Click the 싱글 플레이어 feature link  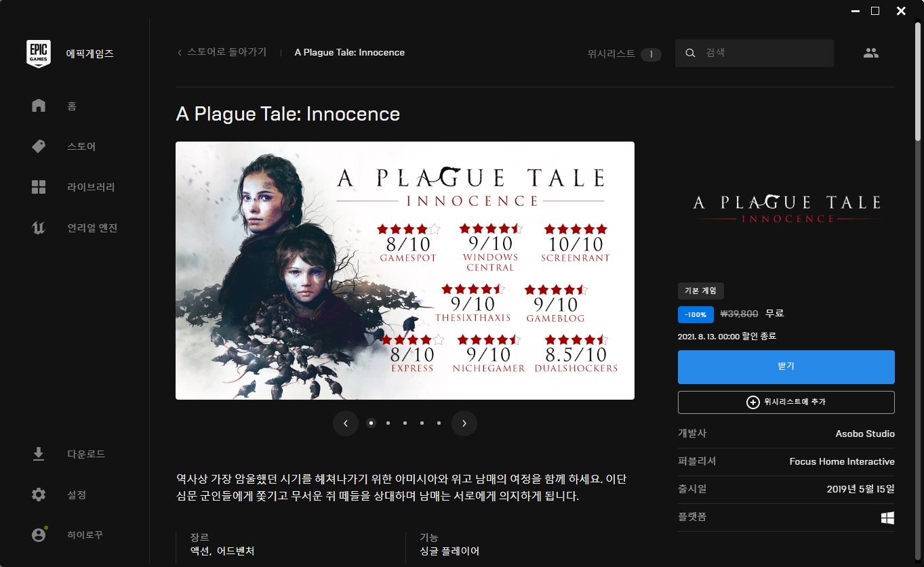449,551
